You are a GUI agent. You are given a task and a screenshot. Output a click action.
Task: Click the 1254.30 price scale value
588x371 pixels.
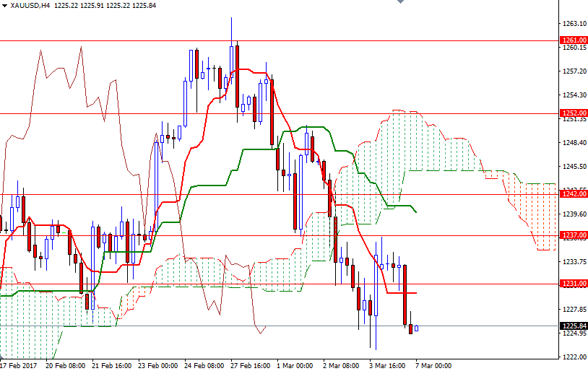(x=574, y=95)
